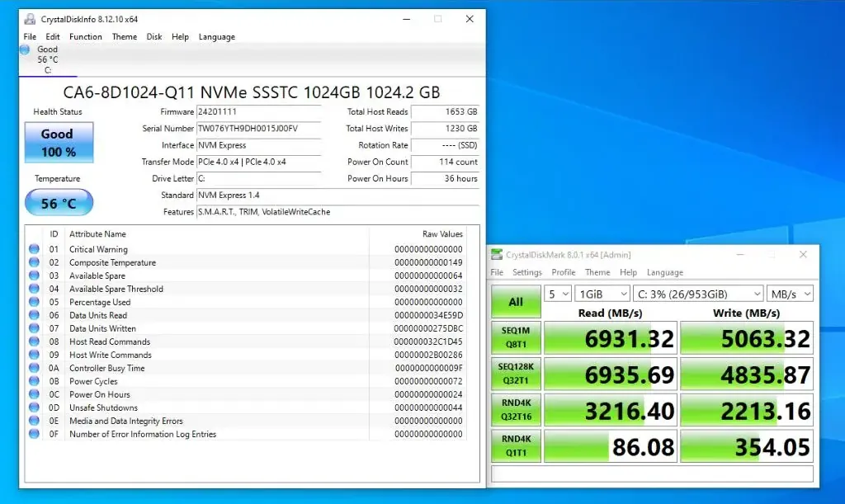Open Help menu in CrystalDiskInfo
This screenshot has height=504, width=845.
pyautogui.click(x=180, y=36)
